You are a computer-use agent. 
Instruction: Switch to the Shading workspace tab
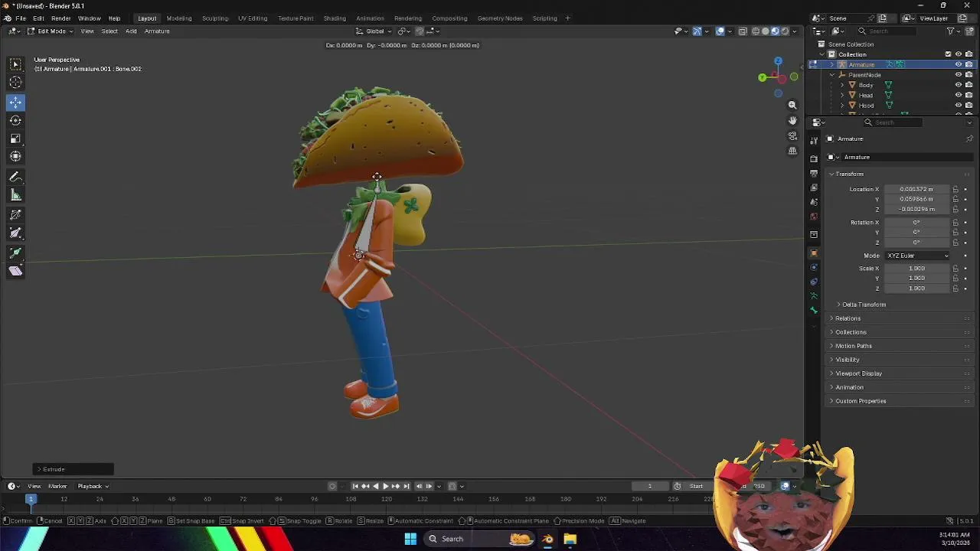pos(335,18)
